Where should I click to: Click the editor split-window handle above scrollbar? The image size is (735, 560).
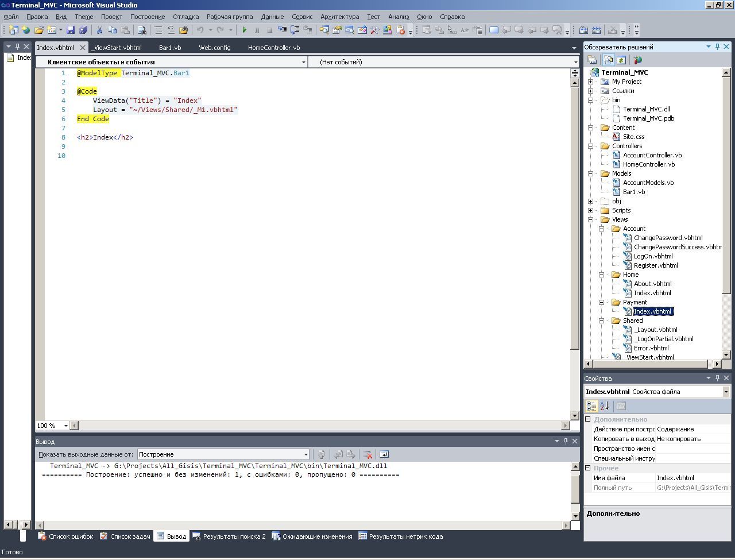(x=575, y=73)
